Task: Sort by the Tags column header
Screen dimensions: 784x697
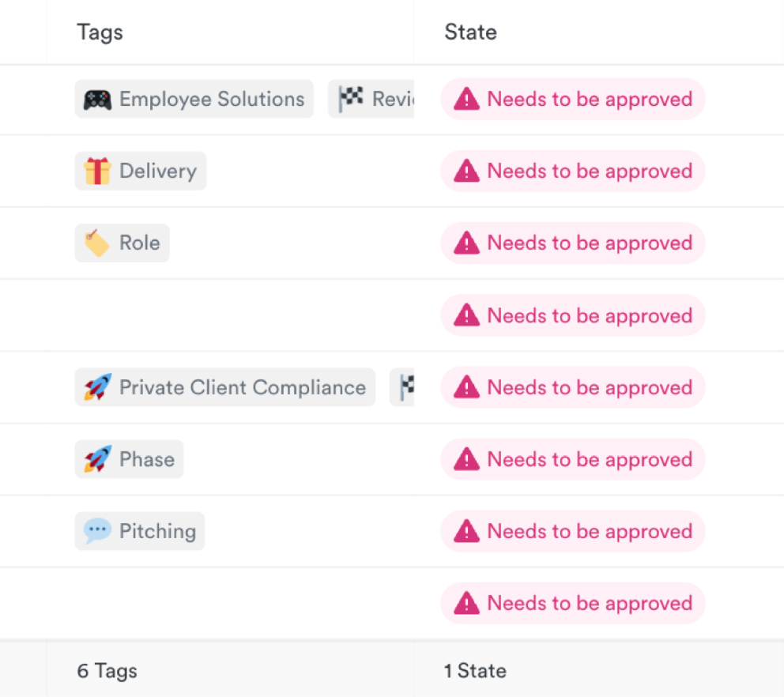Action: coord(100,32)
